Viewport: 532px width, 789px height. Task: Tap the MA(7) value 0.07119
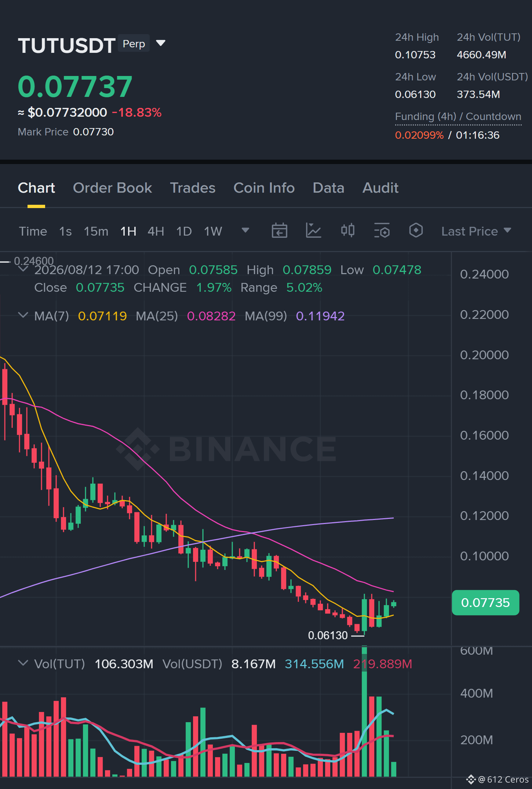click(x=102, y=316)
